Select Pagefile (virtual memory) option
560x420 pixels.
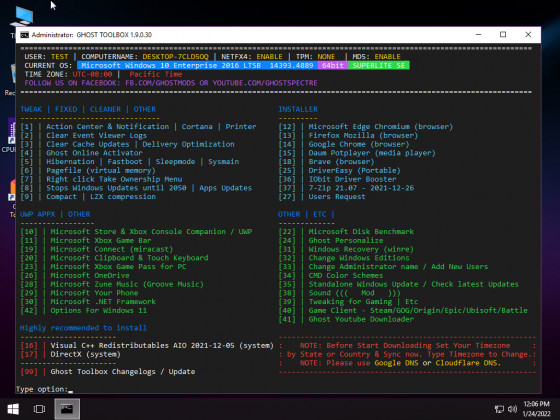[x=88, y=171]
